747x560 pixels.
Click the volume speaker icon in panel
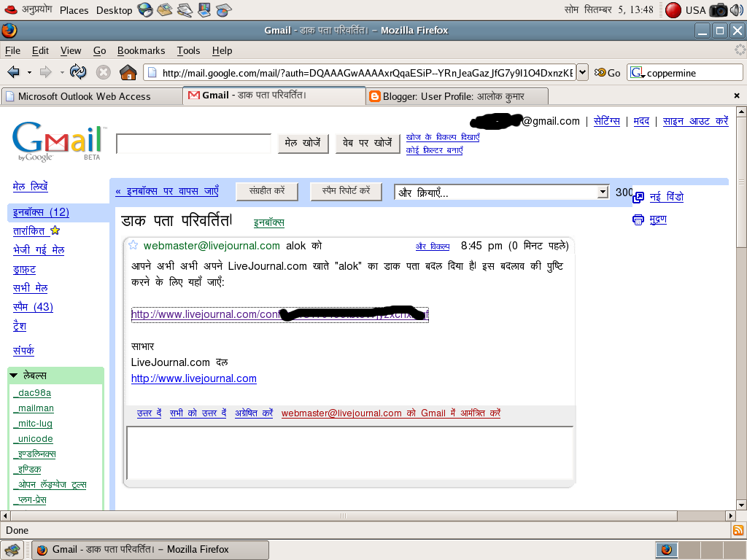(737, 9)
